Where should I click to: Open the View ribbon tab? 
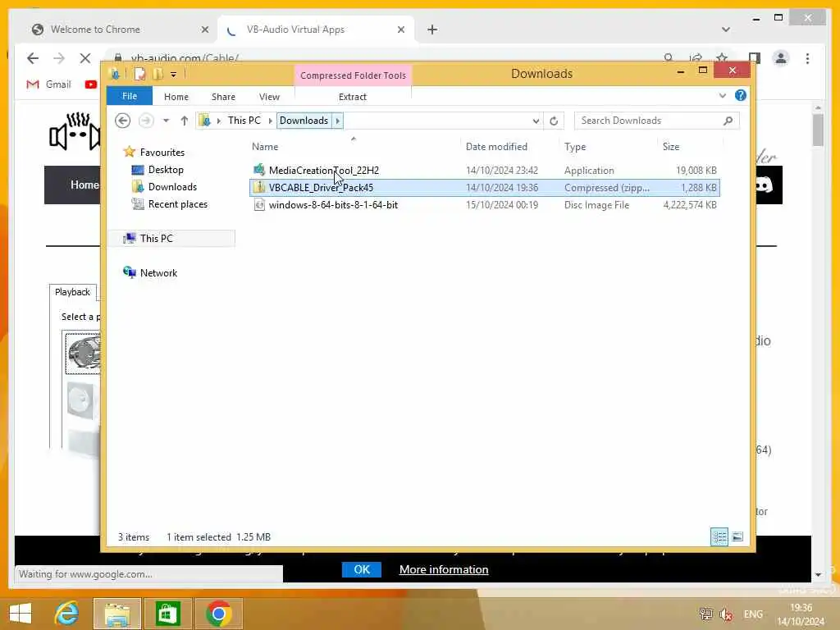pos(269,97)
